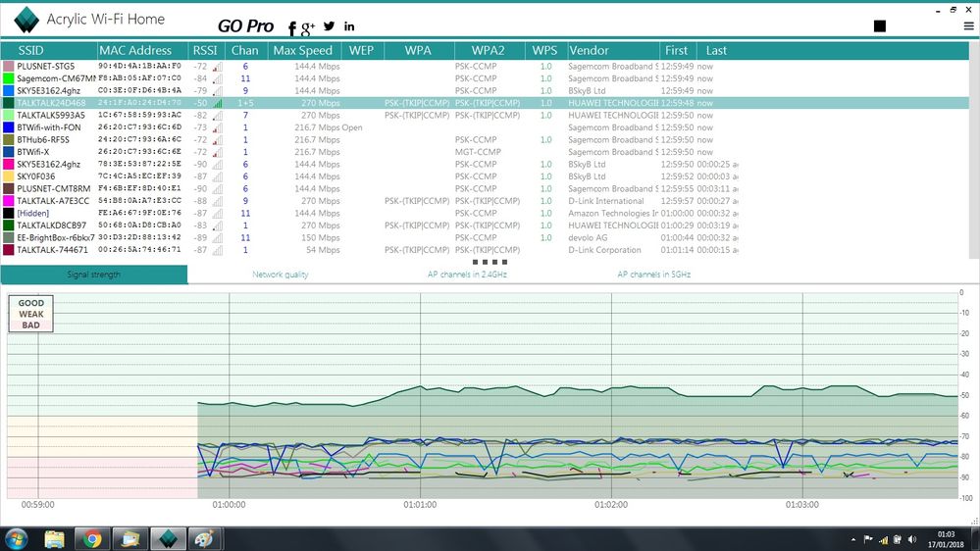Click the GOOD WEAK BAD legend box

[x=30, y=314]
